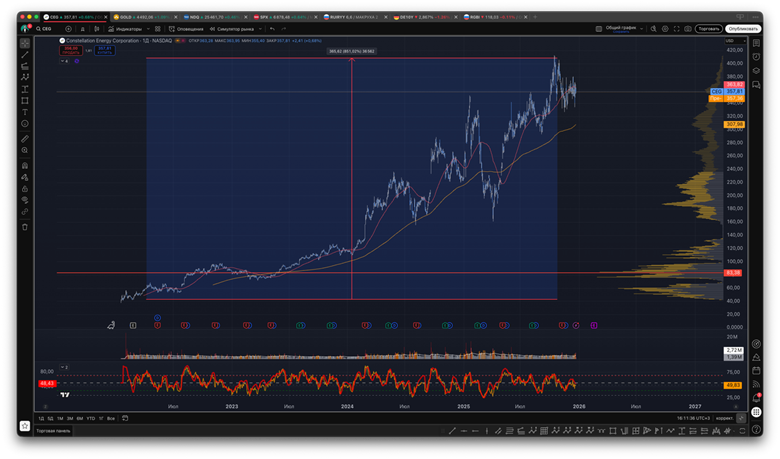This screenshot has width=780, height=459.
Task: Select the trend line drawing tool
Action: coord(25,54)
